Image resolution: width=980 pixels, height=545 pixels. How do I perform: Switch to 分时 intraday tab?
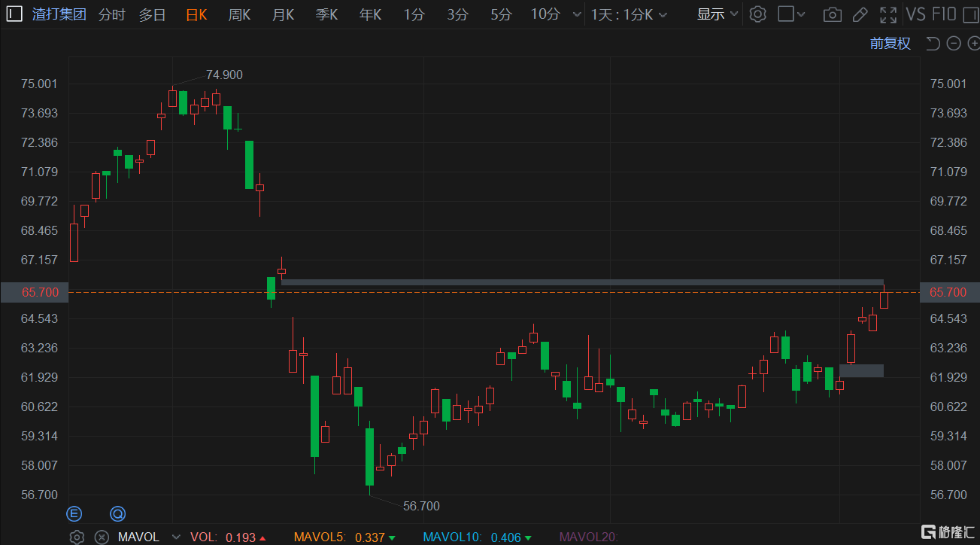(112, 14)
